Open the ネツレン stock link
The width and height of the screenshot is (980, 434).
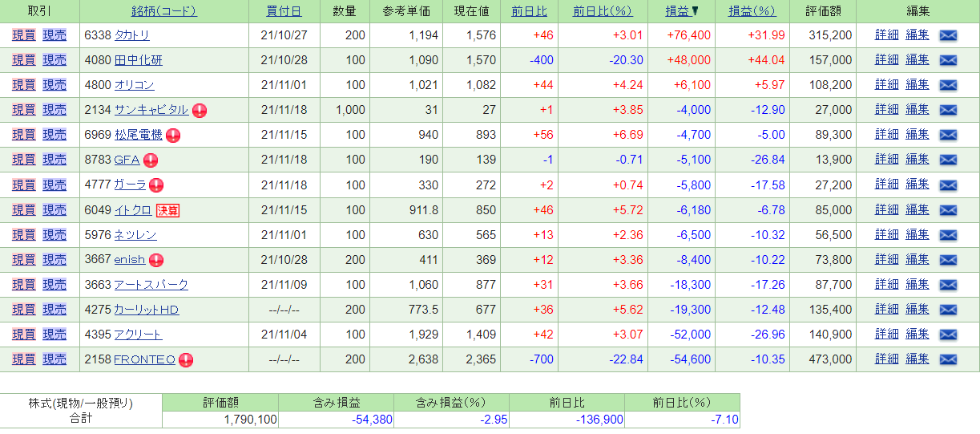click(x=135, y=235)
